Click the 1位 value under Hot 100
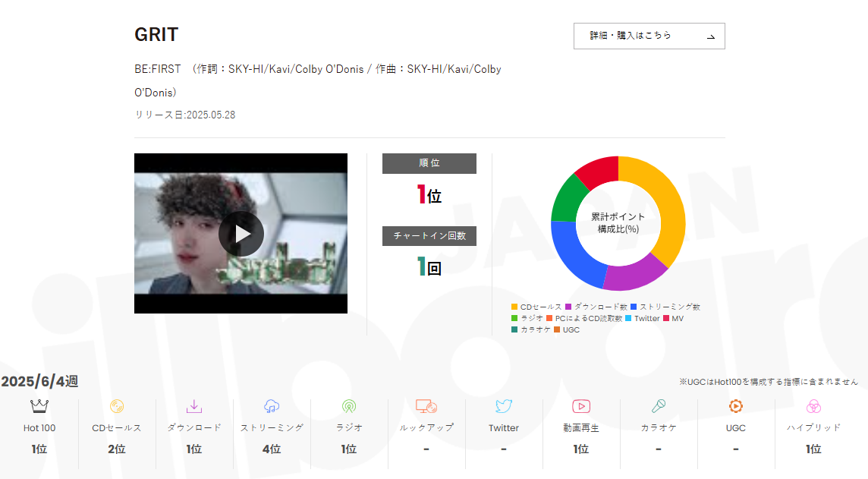Screen dimensions: 868x479 [x=39, y=449]
